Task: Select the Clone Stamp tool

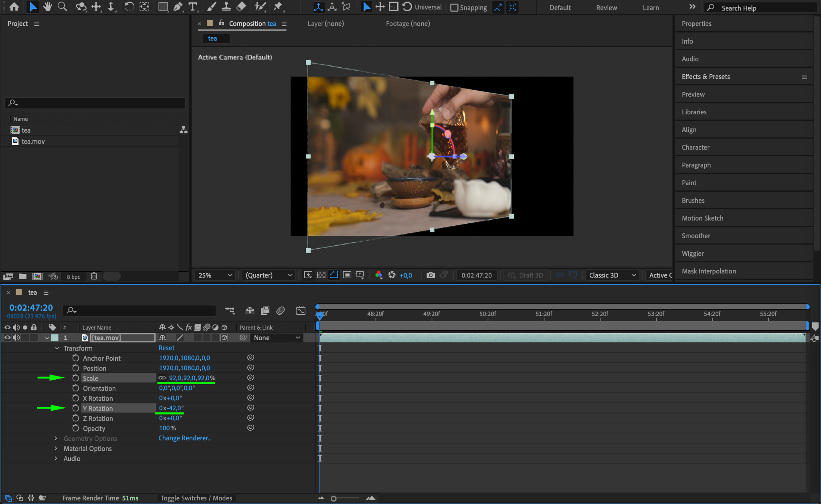Action: click(226, 7)
